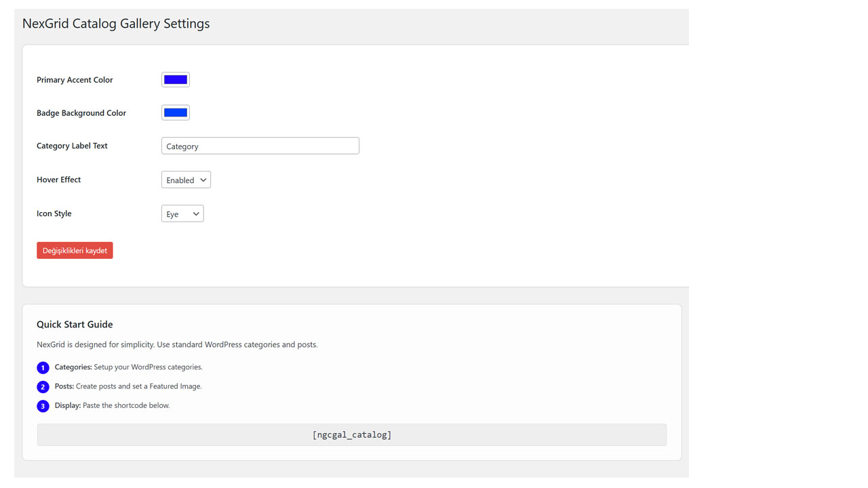Click the Category Label Text input field
Viewport: 868px width, 488px height.
click(x=260, y=146)
